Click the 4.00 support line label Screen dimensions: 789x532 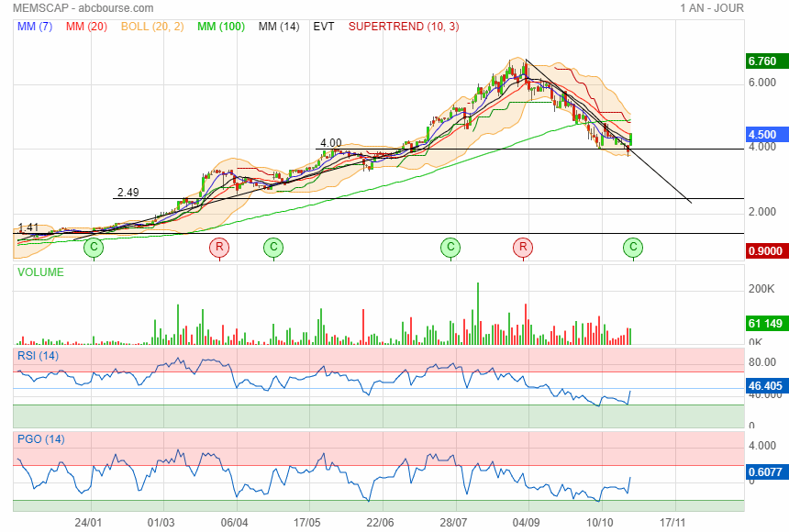click(331, 143)
